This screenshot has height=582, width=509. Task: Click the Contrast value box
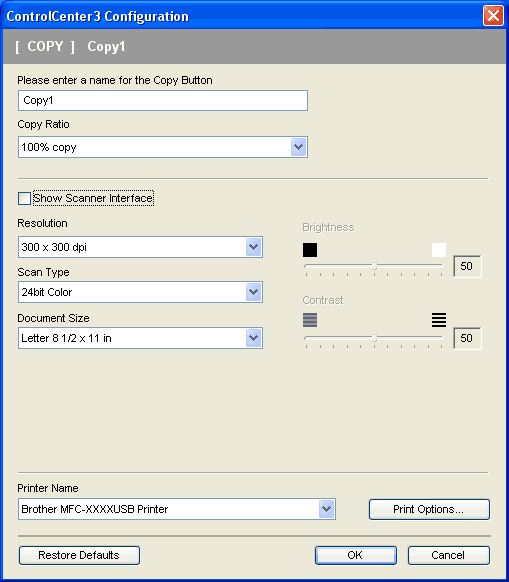pos(467,338)
